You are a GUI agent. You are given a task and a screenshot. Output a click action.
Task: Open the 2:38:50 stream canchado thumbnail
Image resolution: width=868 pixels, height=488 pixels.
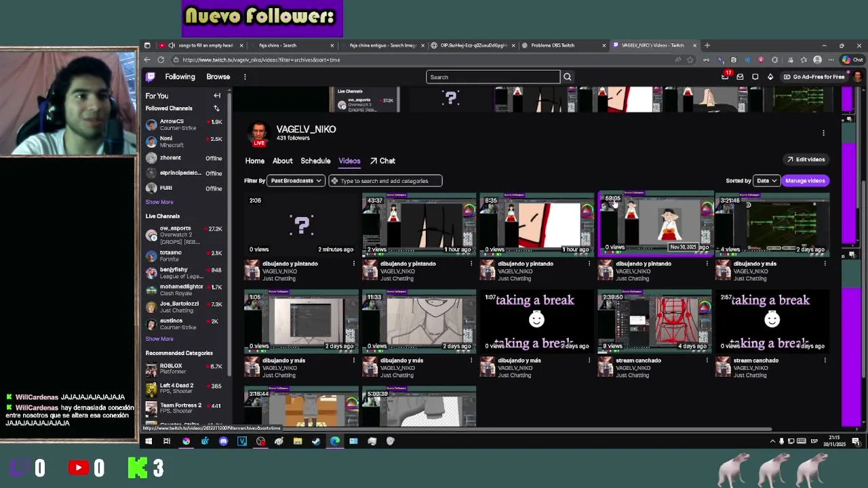[x=654, y=321]
